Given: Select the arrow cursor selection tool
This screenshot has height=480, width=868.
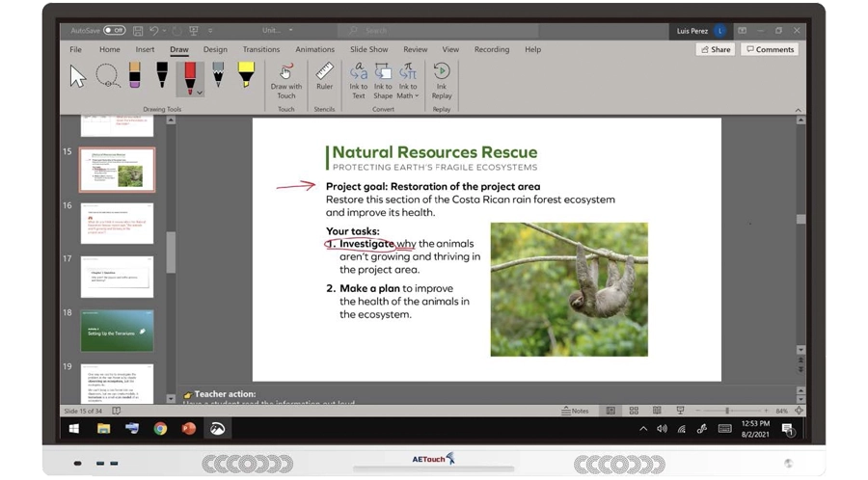Looking at the screenshot, I should point(78,76).
